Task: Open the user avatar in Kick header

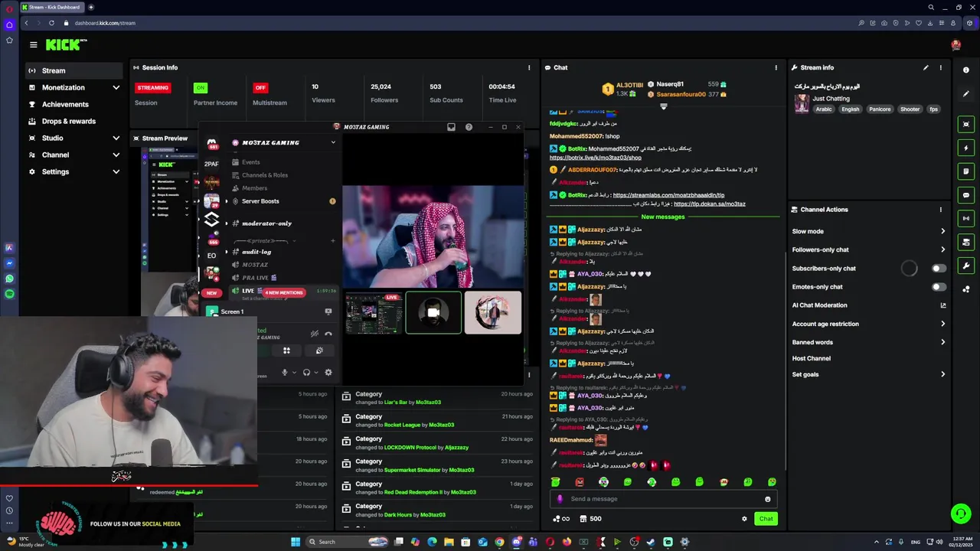Action: point(955,45)
